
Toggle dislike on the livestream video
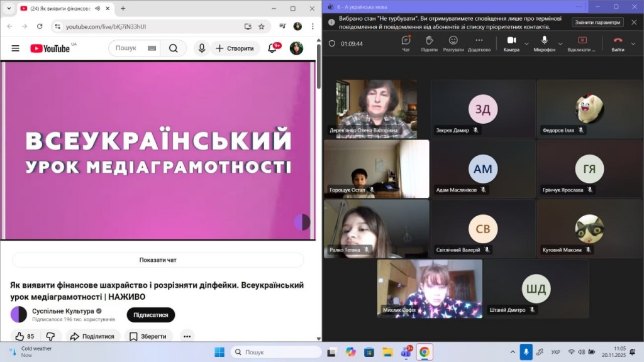50,336
